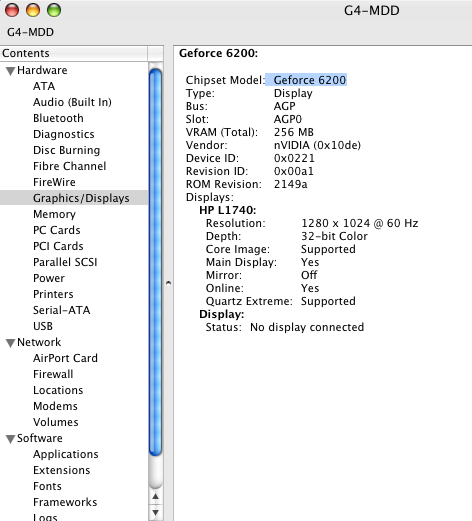Click the Network category label
This screenshot has height=521, width=472.
point(39,342)
